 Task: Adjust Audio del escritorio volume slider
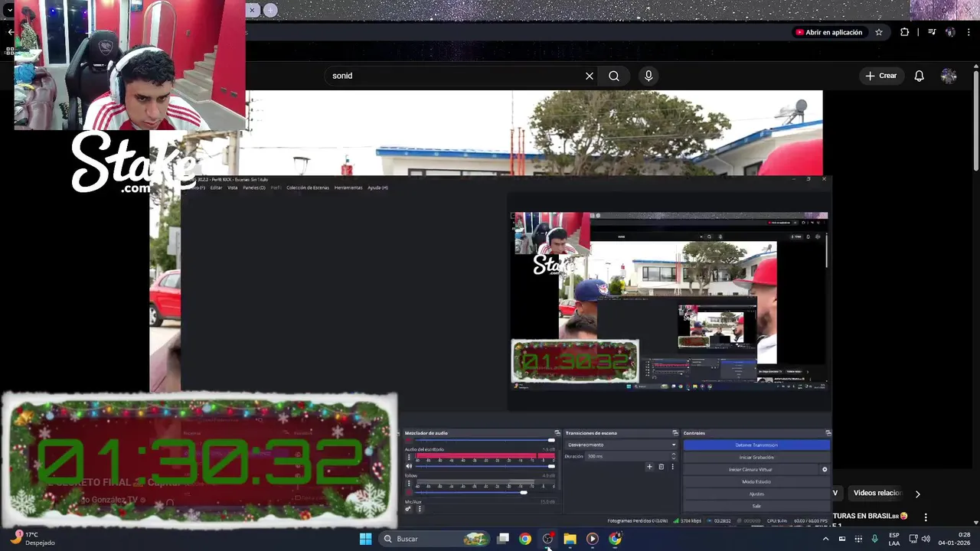coord(484,466)
